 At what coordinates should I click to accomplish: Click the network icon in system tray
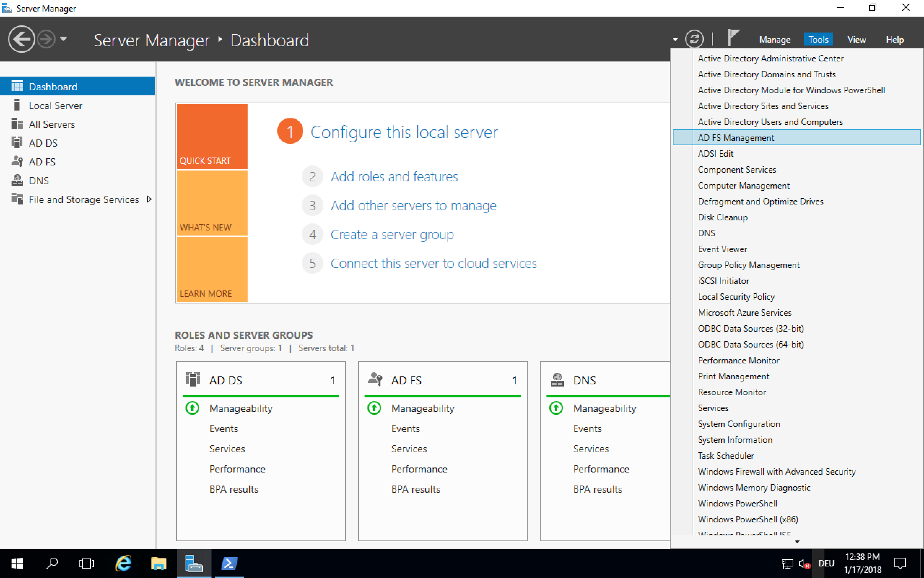coord(787,564)
